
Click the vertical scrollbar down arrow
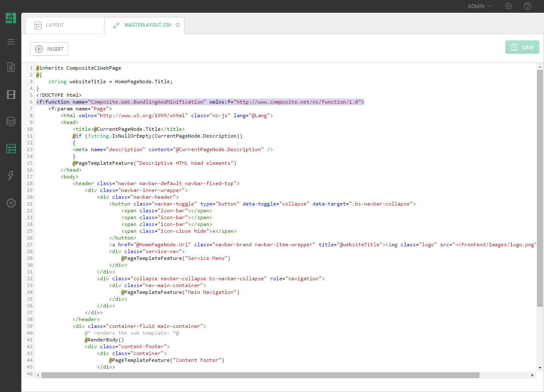pyautogui.click(x=540, y=367)
